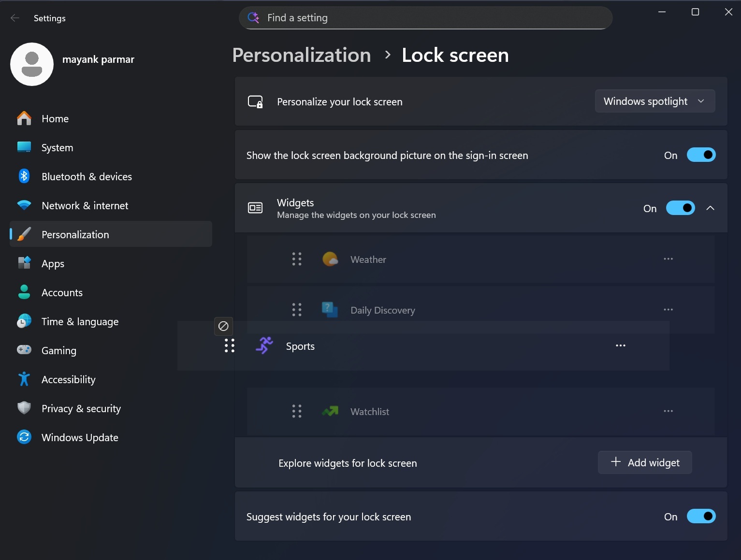
Task: Click the Watchlist stock chart icon
Action: coord(330,411)
